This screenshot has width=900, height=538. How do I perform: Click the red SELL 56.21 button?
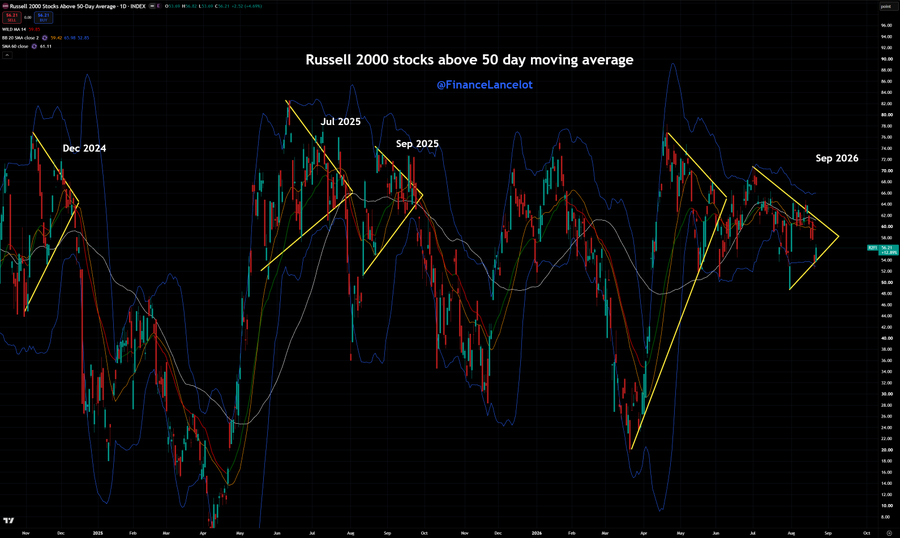[12, 17]
